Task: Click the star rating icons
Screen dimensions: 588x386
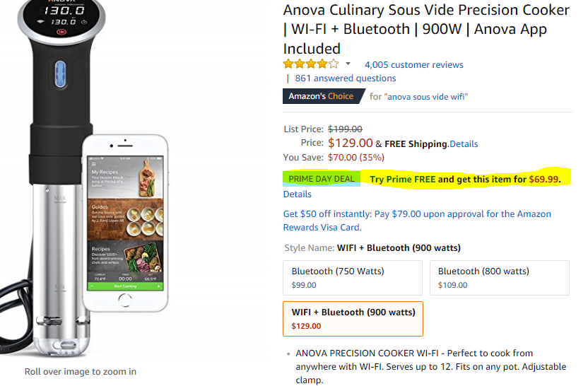Action: click(x=311, y=64)
